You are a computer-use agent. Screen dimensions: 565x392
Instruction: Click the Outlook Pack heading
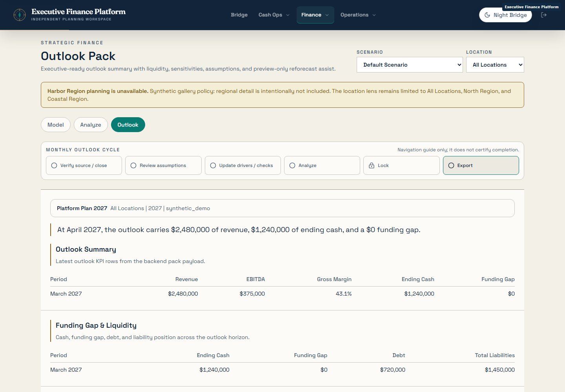(78, 56)
